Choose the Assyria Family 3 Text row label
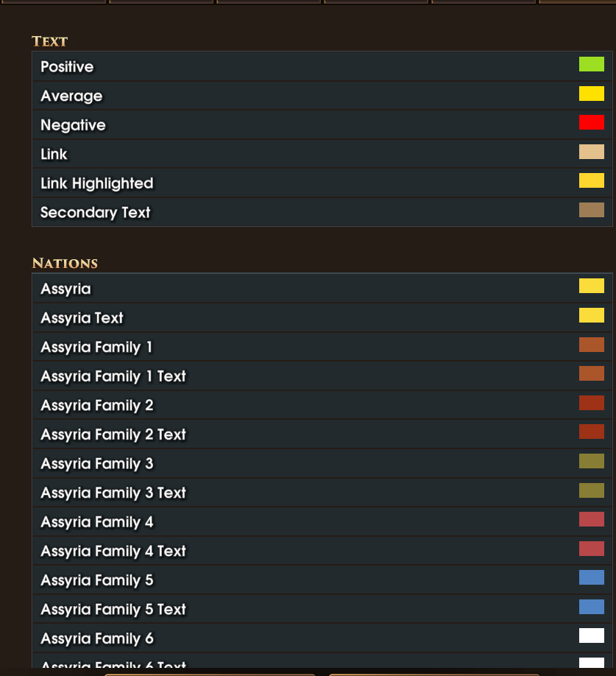 coord(113,493)
